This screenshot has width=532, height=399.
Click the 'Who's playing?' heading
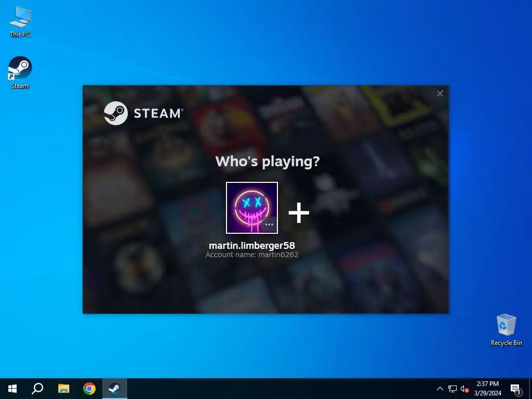pyautogui.click(x=268, y=162)
